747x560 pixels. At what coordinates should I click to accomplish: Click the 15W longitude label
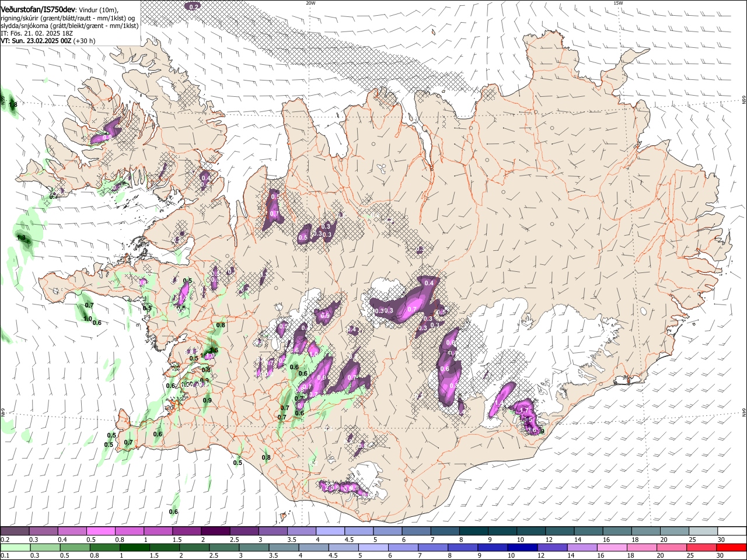[x=618, y=3]
